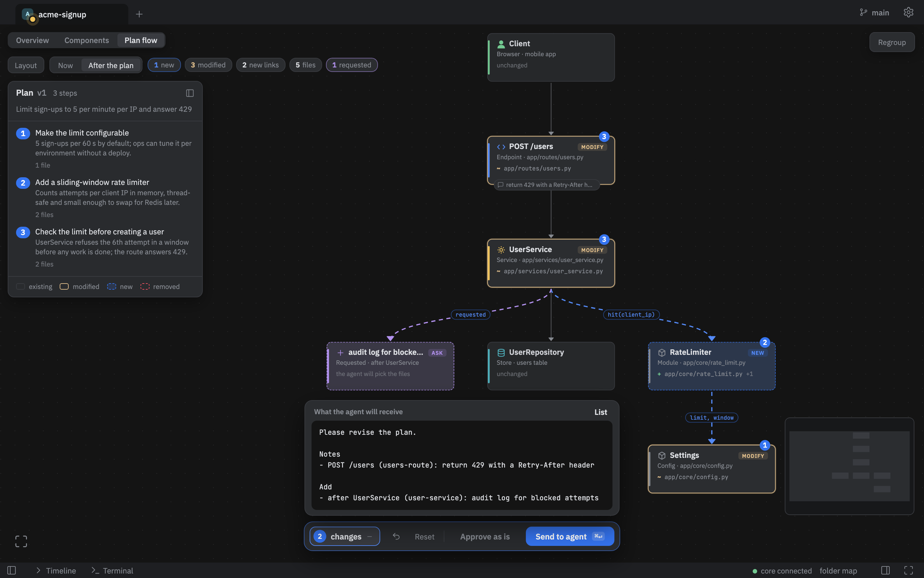This screenshot has width=924, height=578.
Task: Expand the Timeline panel chevron
Action: pos(38,570)
